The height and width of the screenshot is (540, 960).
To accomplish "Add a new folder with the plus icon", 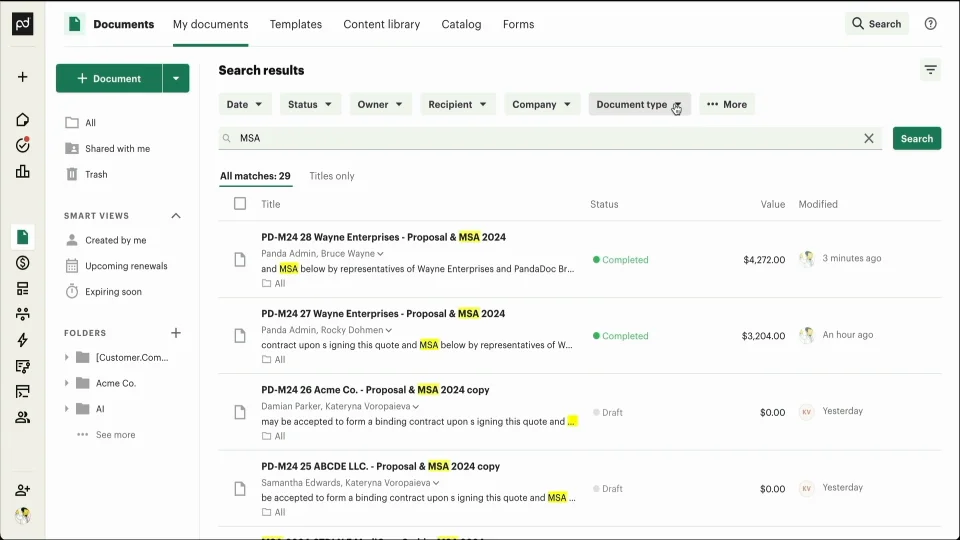I will (176, 333).
